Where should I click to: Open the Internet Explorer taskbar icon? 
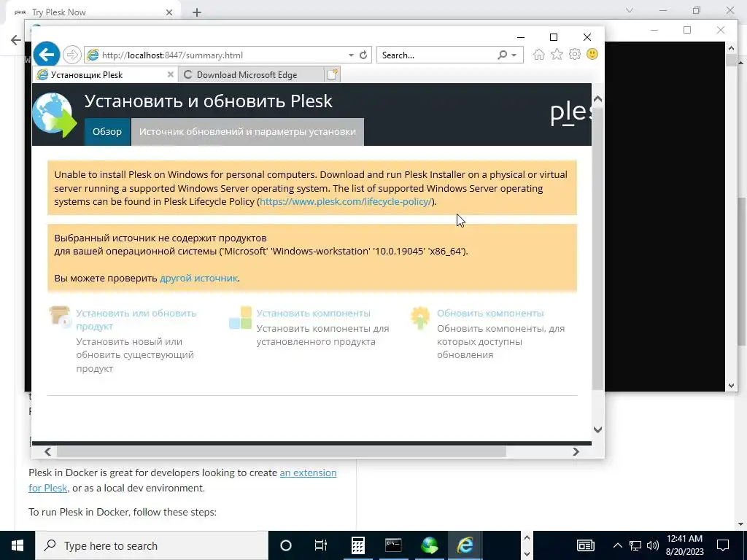tap(465, 545)
